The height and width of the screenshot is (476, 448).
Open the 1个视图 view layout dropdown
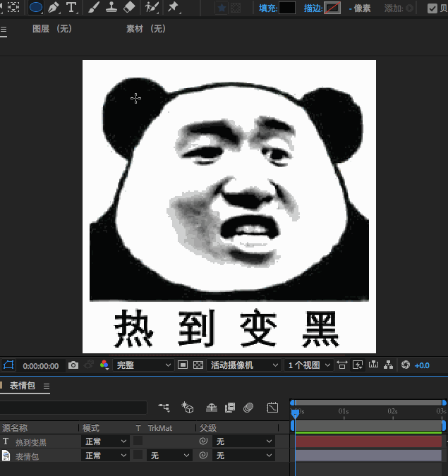coord(308,365)
